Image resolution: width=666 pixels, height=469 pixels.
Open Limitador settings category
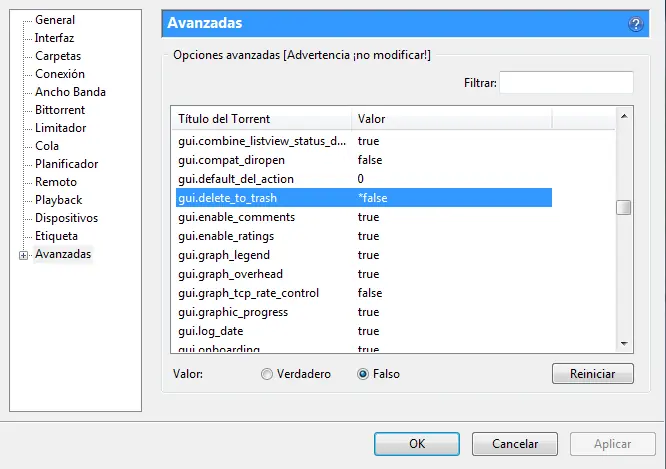(x=61, y=128)
